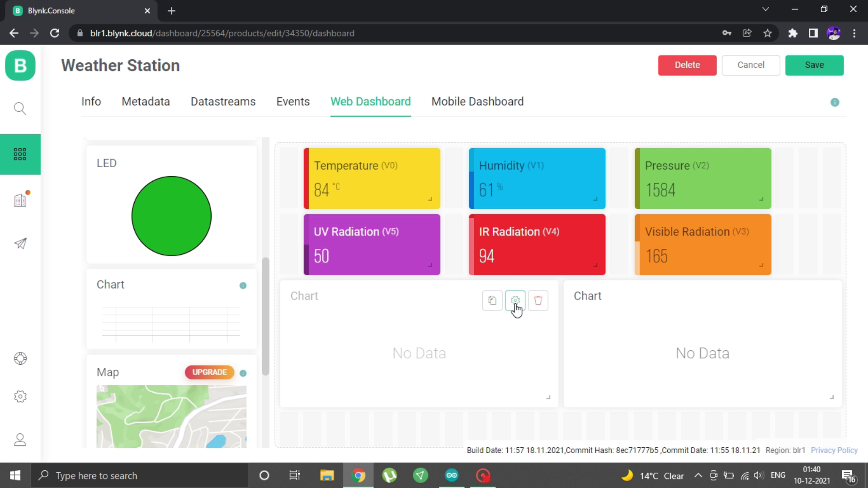This screenshot has width=868, height=488.
Task: Open the organization building icon
Action: (x=20, y=200)
